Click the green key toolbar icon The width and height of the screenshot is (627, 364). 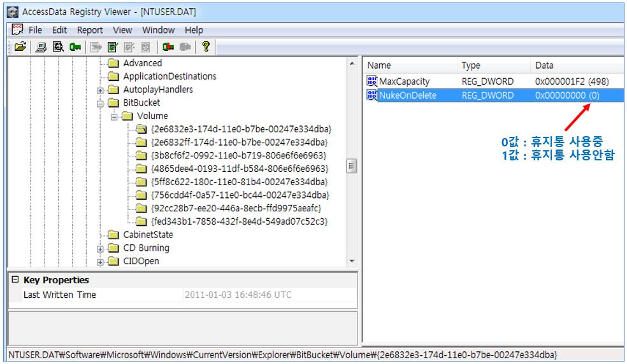click(75, 47)
